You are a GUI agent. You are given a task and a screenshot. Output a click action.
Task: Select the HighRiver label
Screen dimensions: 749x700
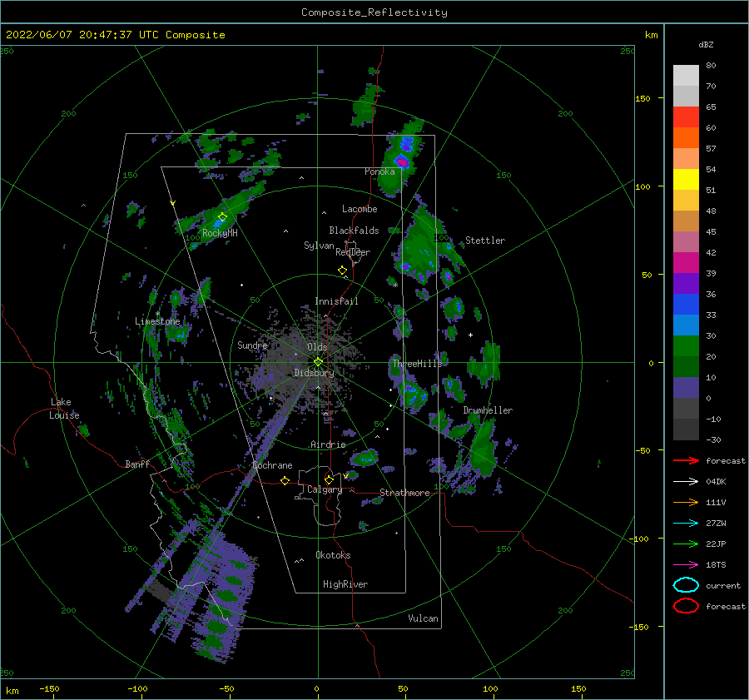point(345,584)
